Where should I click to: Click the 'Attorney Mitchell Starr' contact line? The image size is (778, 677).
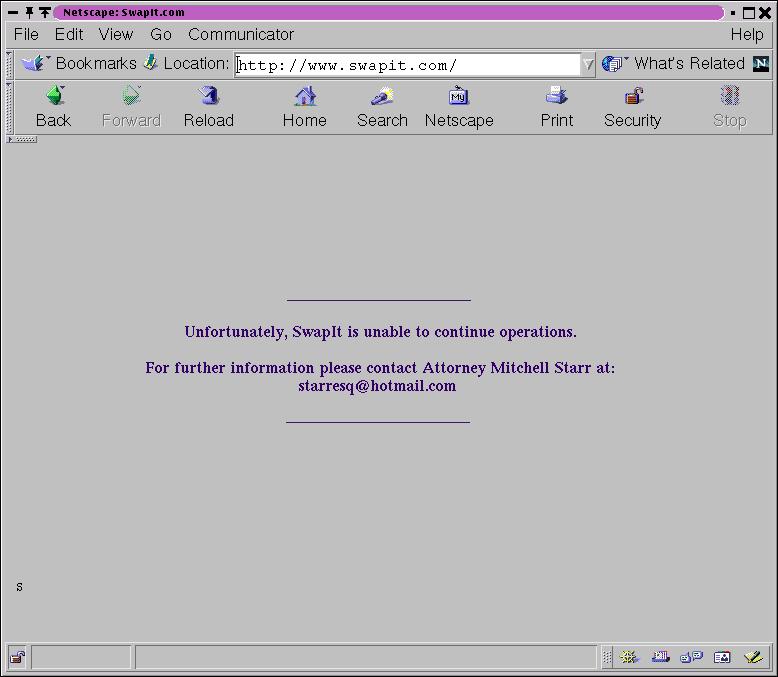click(x=380, y=368)
